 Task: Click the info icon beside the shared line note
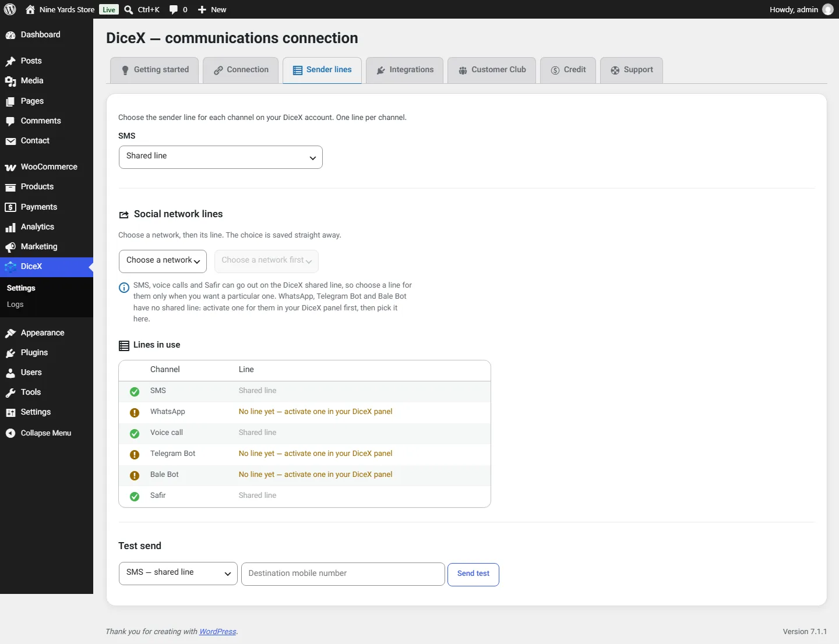[x=124, y=287]
